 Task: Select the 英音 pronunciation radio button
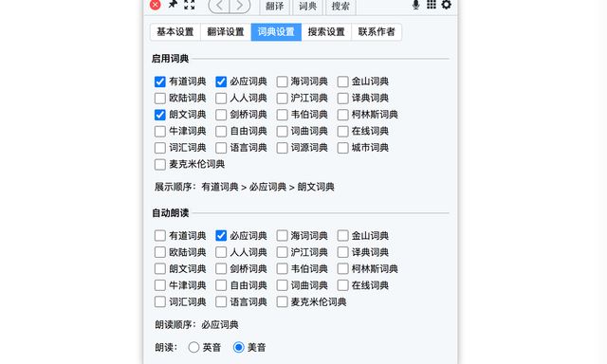point(193,347)
